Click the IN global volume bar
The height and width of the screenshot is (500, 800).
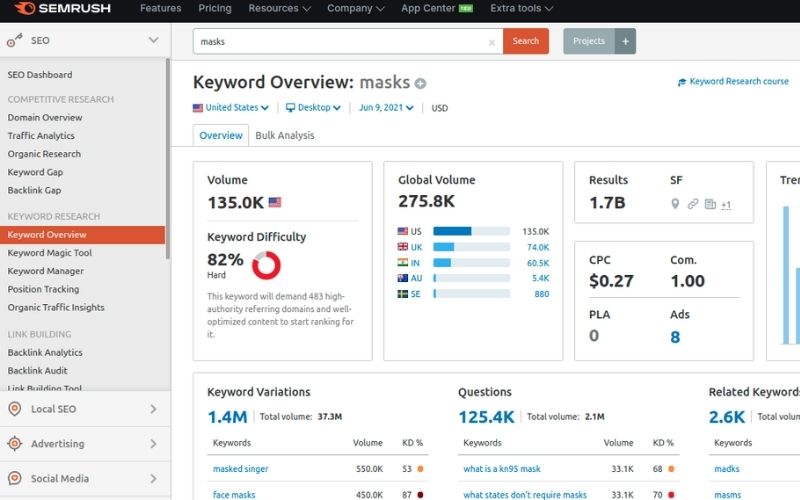click(x=471, y=263)
